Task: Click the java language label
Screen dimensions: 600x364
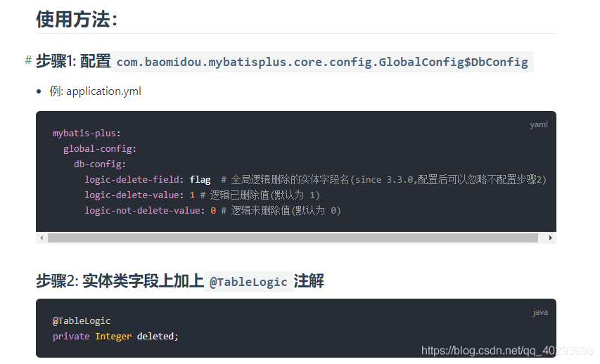Action: click(x=540, y=312)
